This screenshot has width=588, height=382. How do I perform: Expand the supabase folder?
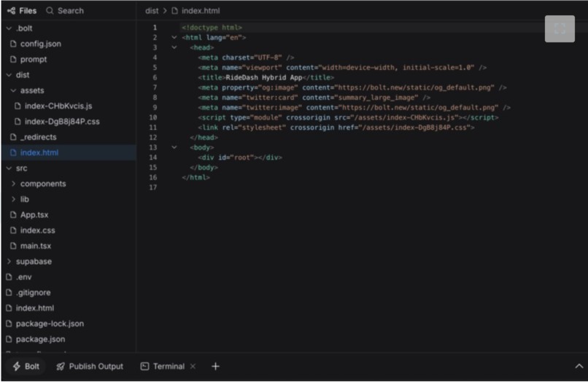pyautogui.click(x=9, y=262)
